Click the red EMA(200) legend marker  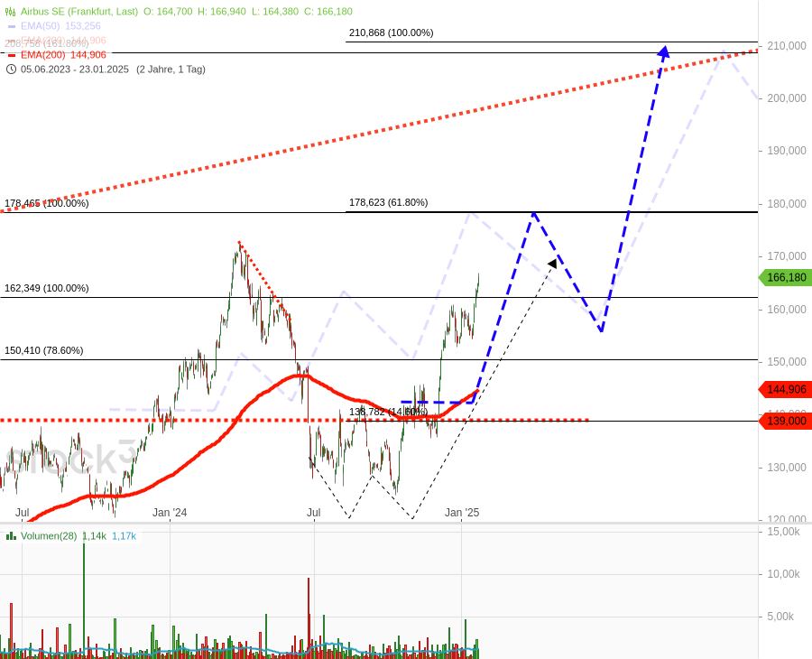tap(12, 55)
